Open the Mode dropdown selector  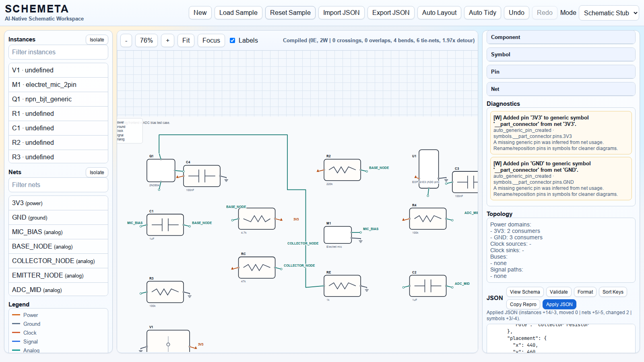[609, 13]
